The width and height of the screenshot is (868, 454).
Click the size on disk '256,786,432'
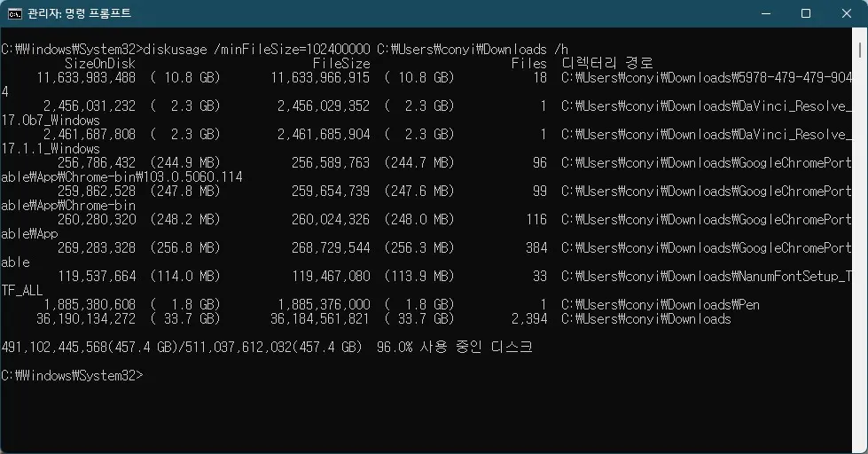(x=97, y=163)
